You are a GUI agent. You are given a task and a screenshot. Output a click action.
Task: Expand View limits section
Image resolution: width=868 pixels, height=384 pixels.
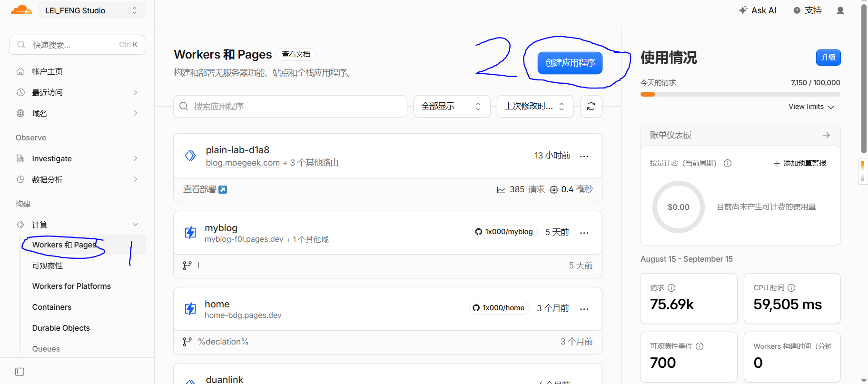(811, 107)
